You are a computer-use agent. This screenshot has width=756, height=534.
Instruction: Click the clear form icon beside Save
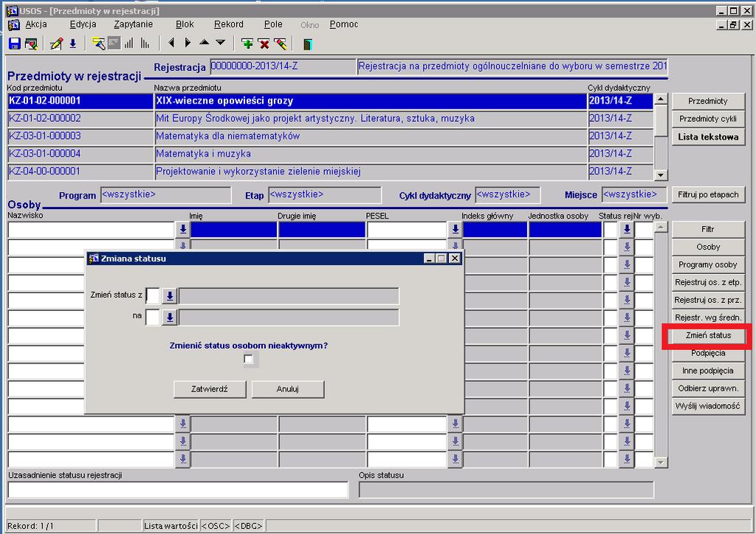click(31, 44)
